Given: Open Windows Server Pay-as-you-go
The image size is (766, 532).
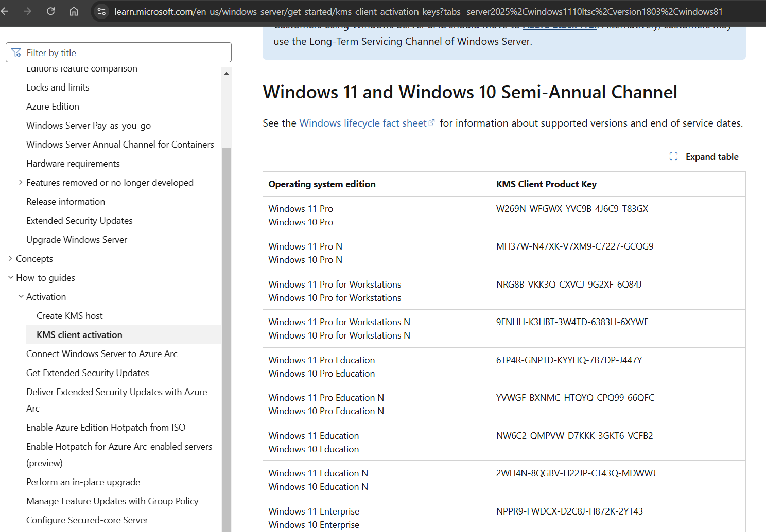Looking at the screenshot, I should (x=89, y=126).
